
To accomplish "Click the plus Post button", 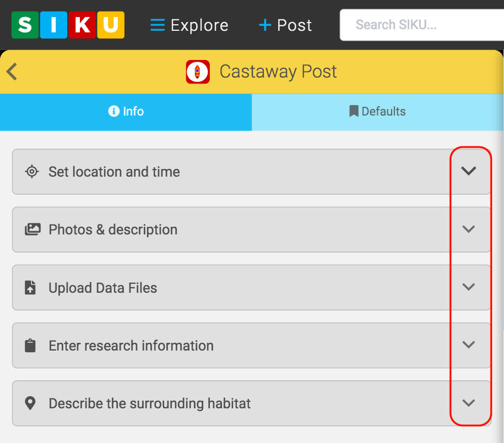I will click(x=285, y=25).
